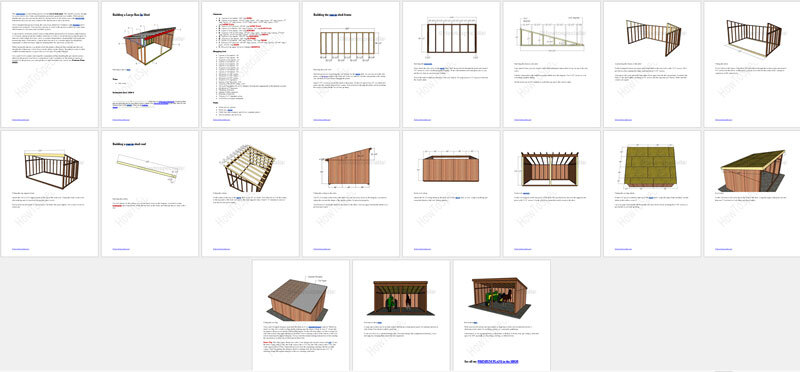Open the triangular side wall frame diagram page
The height and width of the screenshot is (372, 800).
coord(552,64)
